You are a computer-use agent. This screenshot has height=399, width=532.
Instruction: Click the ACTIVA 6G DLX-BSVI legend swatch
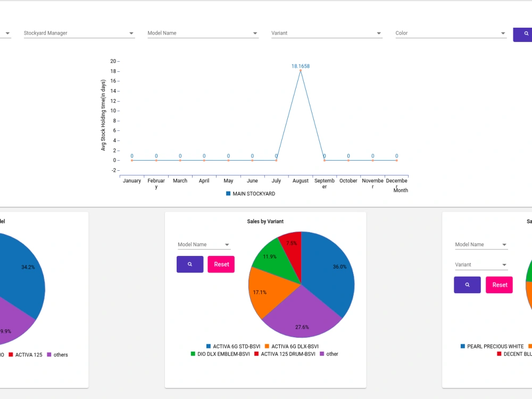pyautogui.click(x=267, y=346)
